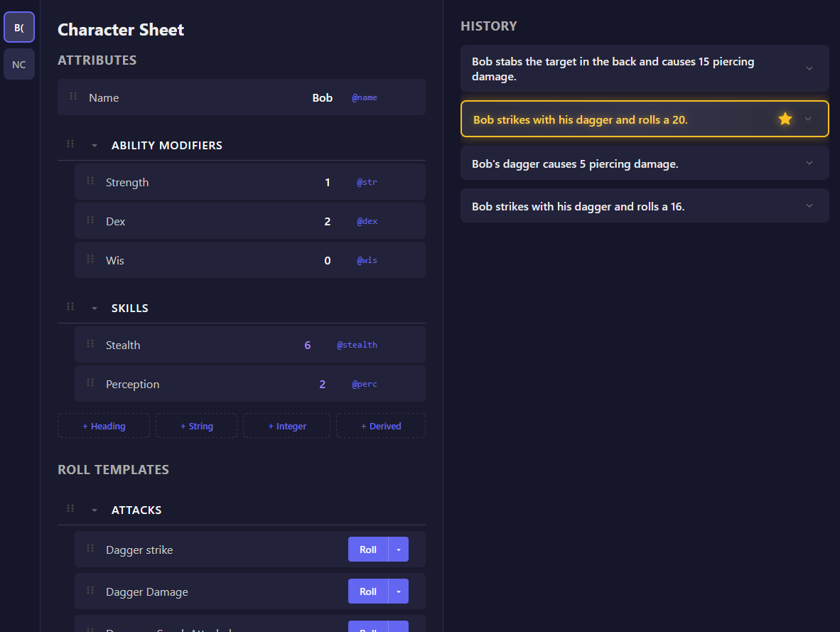Switch to the NC character in the sidebar
Screen dimensions: 840x632
(18, 64)
